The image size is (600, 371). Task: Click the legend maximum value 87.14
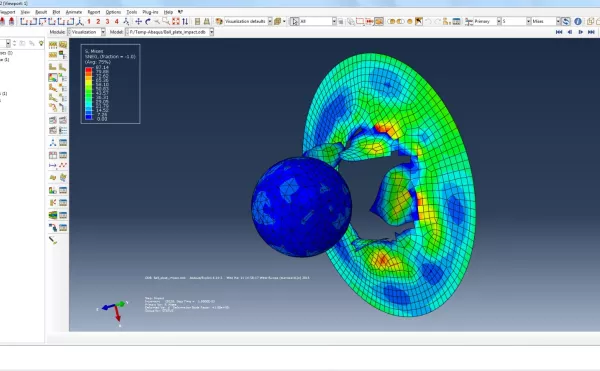click(x=102, y=67)
